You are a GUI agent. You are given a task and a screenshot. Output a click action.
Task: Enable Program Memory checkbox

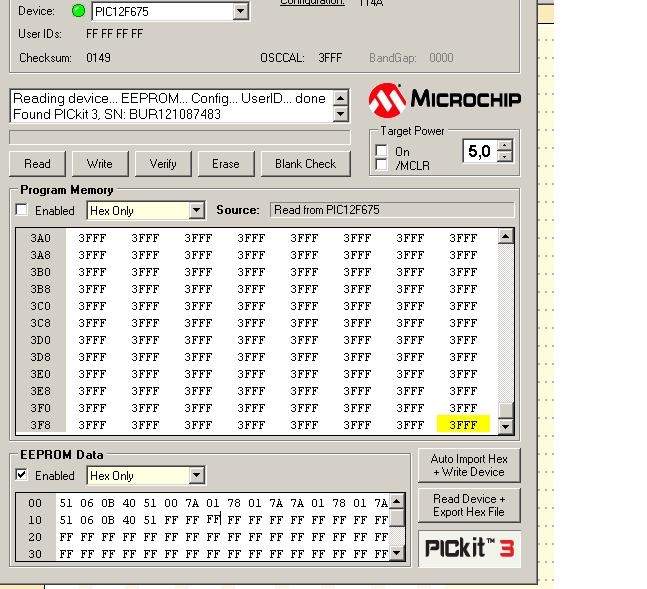pyautogui.click(x=21, y=210)
